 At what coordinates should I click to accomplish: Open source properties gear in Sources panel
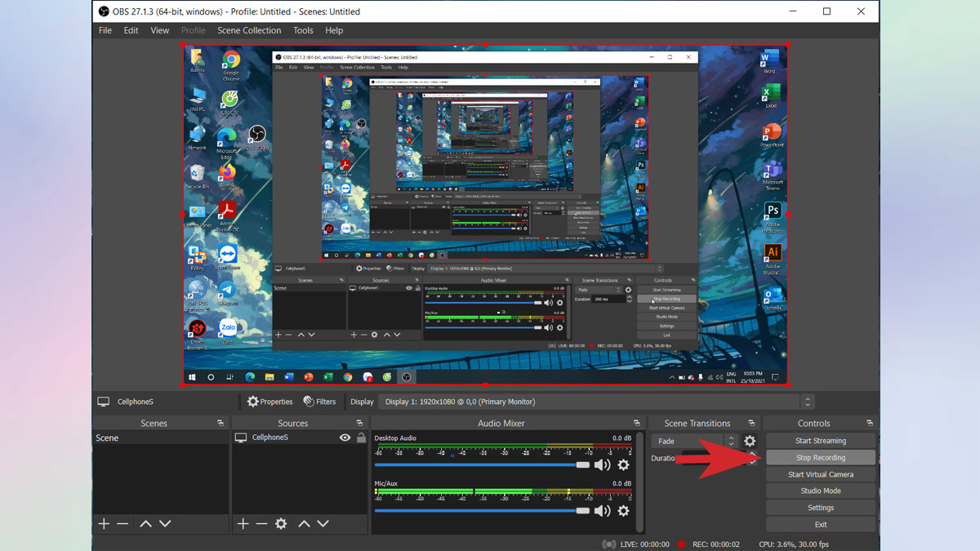[x=282, y=524]
